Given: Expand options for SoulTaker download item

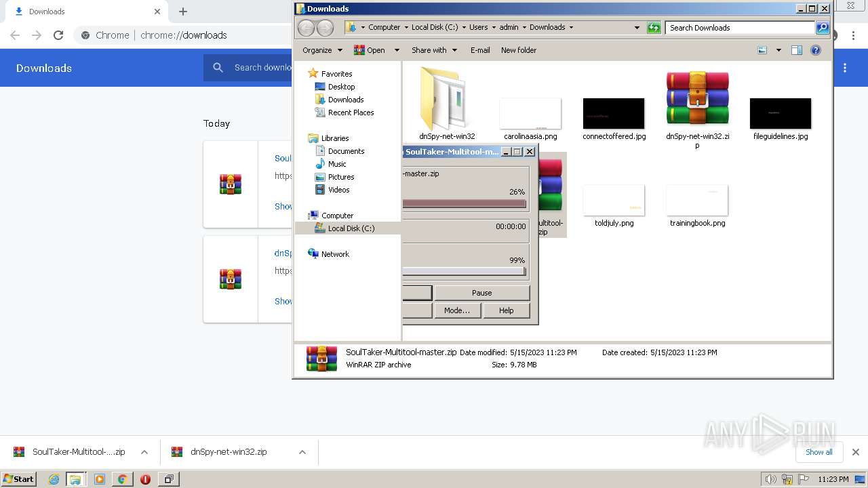Looking at the screenshot, I should tap(144, 452).
